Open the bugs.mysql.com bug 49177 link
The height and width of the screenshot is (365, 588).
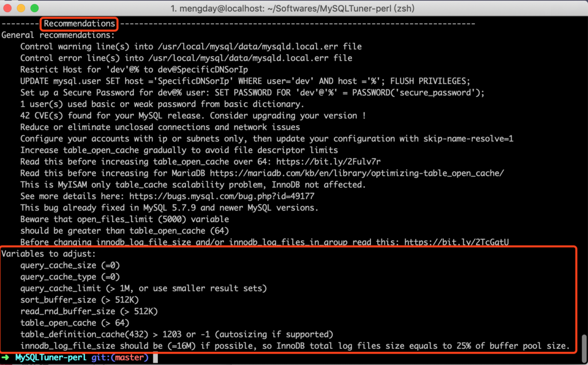pyautogui.click(x=222, y=196)
